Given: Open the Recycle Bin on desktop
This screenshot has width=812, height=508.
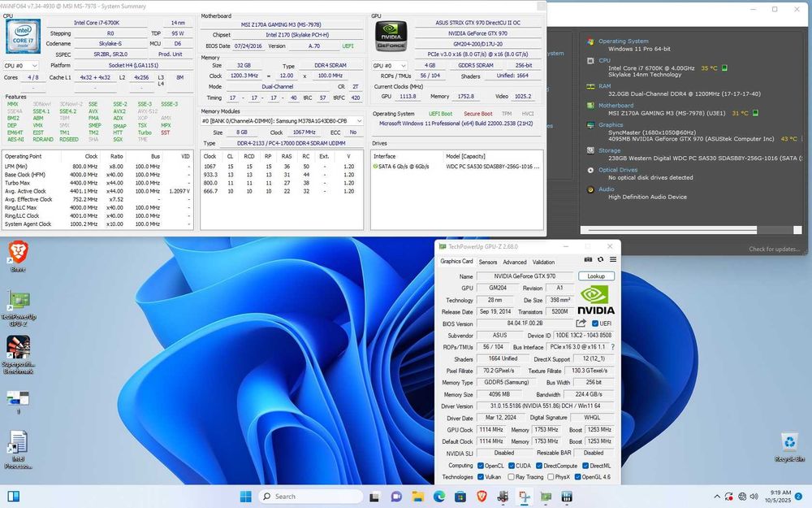Looking at the screenshot, I should 788,444.
